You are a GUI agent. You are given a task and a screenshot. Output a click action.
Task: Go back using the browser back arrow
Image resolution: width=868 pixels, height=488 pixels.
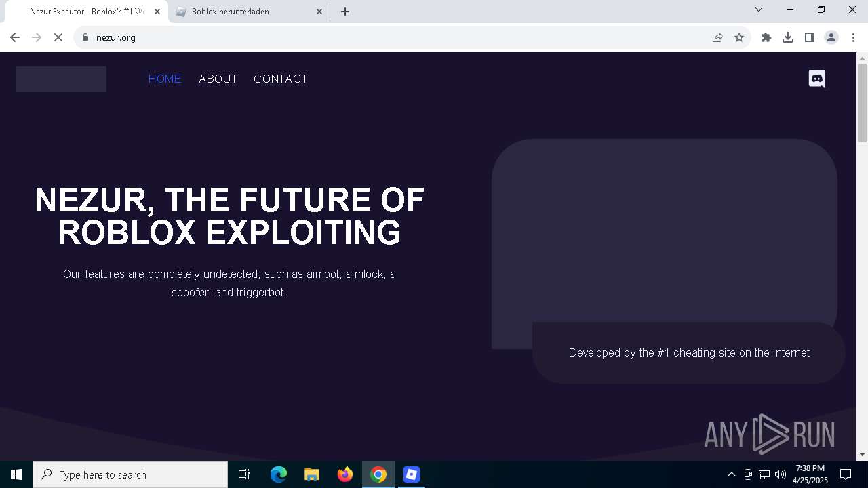tap(15, 37)
